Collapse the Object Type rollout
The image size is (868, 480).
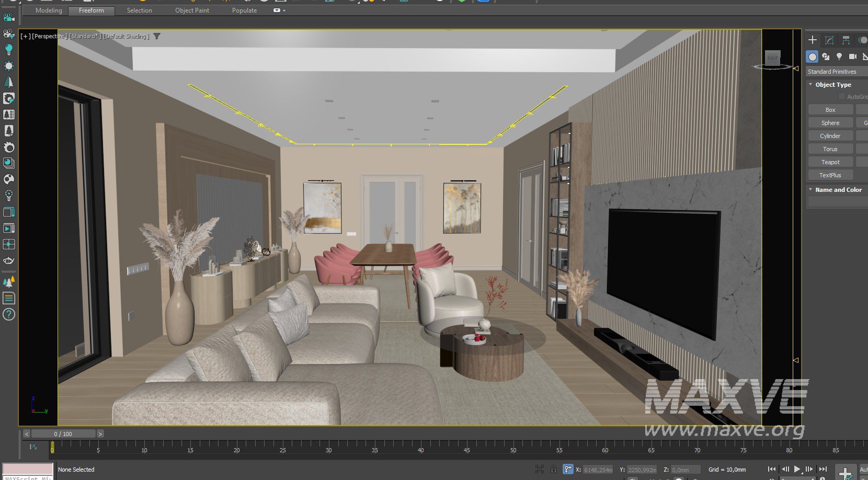coord(833,85)
